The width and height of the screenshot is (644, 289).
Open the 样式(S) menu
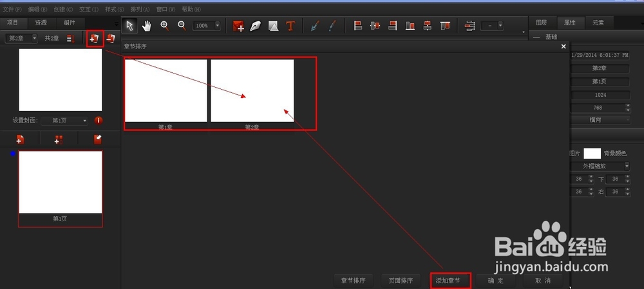pyautogui.click(x=115, y=9)
